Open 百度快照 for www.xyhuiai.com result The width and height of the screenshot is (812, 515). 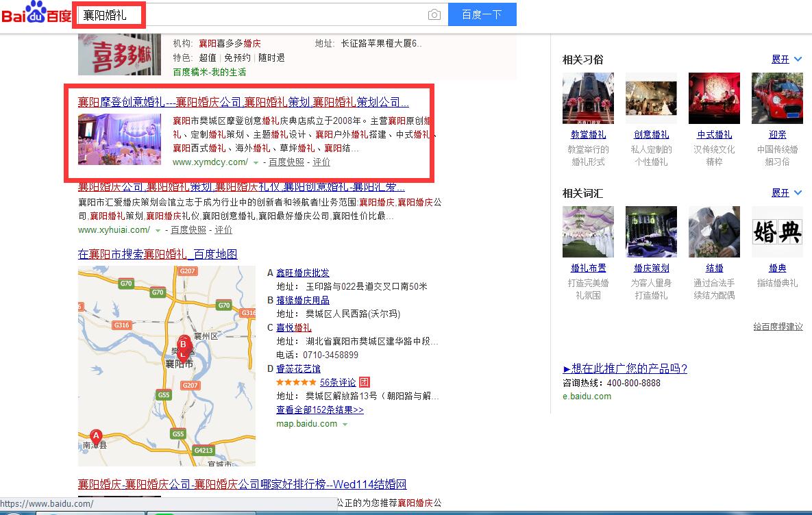(188, 230)
